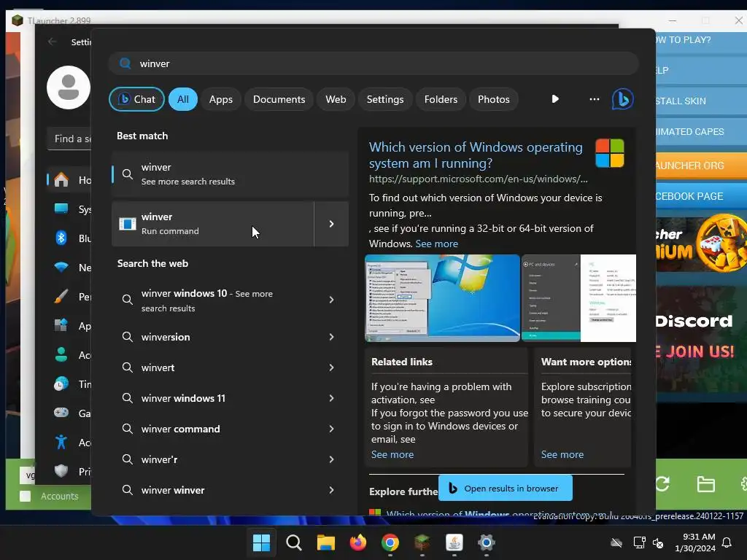
Task: Launch the winver Run command
Action: (x=213, y=224)
